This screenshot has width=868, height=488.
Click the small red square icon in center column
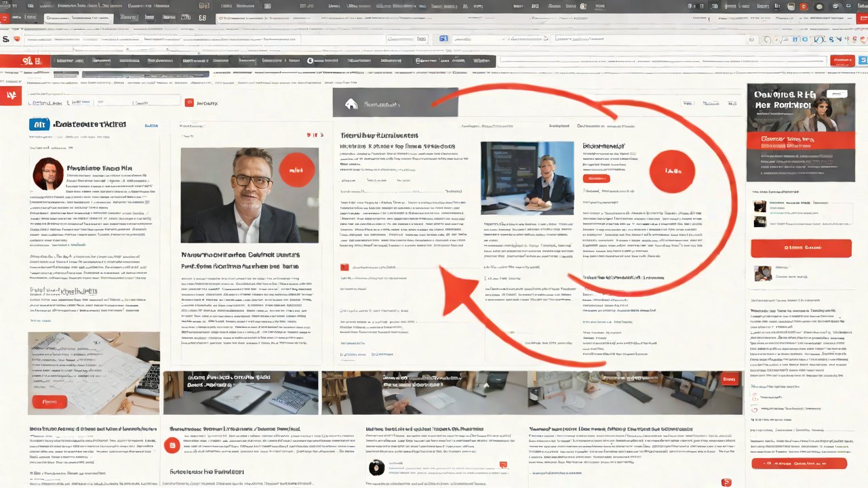tap(344, 267)
